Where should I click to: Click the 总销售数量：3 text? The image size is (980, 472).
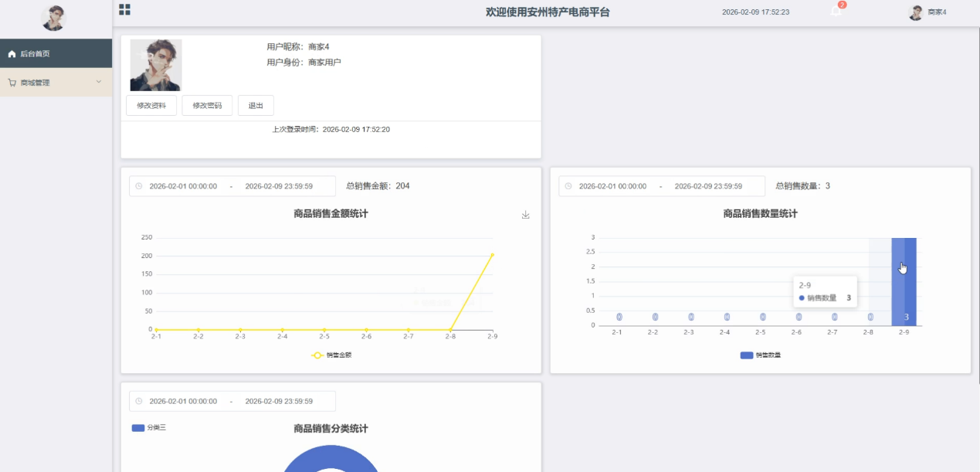pyautogui.click(x=803, y=186)
